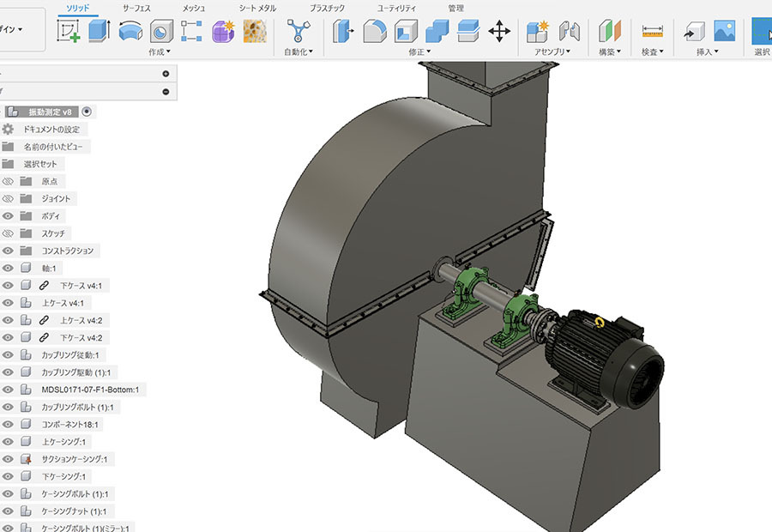Select the Fillet tool icon

coord(375,32)
